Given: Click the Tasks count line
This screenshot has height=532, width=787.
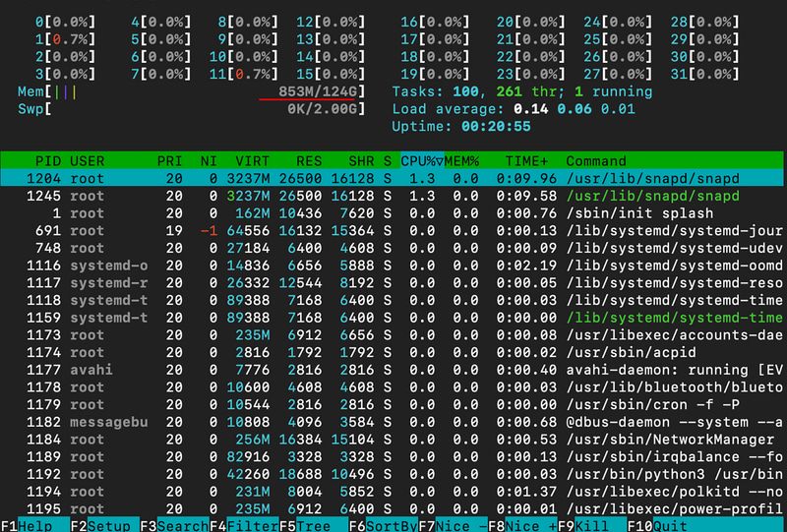Looking at the screenshot, I should click(522, 91).
